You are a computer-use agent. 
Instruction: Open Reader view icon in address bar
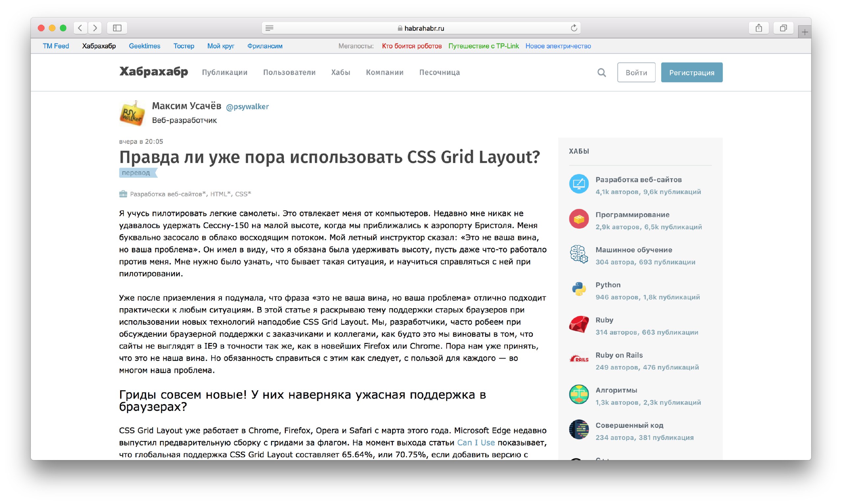(x=269, y=28)
